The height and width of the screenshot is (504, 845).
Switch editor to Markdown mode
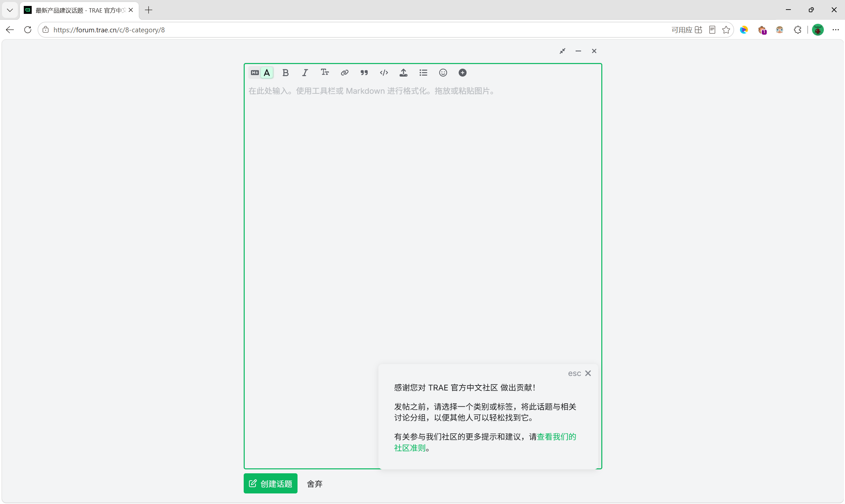255,73
